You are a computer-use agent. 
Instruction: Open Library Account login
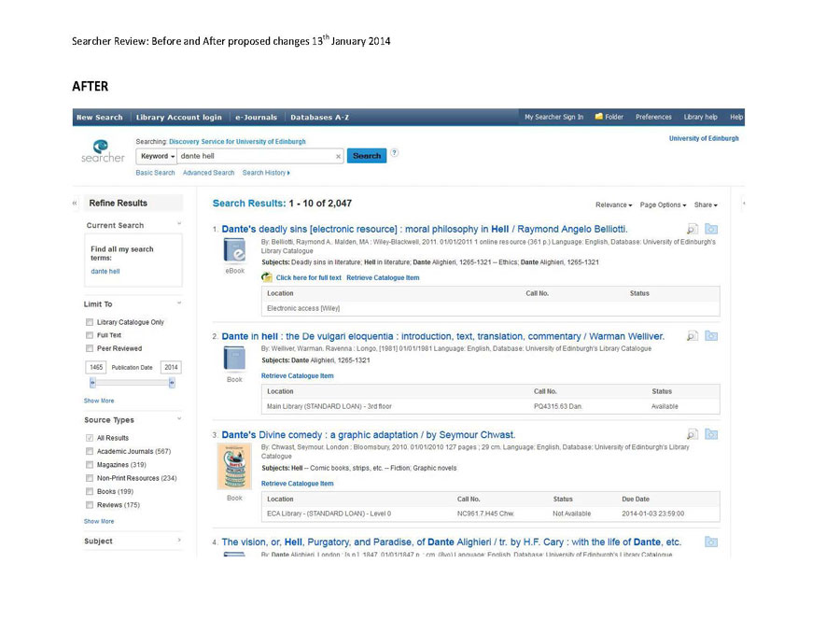pyautogui.click(x=179, y=118)
